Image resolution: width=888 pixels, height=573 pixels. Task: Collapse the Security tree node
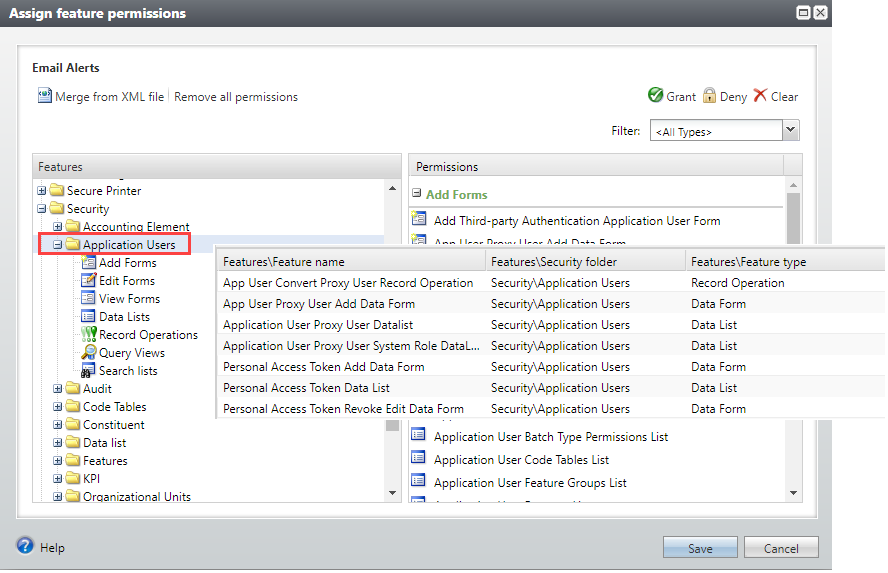pyautogui.click(x=41, y=209)
